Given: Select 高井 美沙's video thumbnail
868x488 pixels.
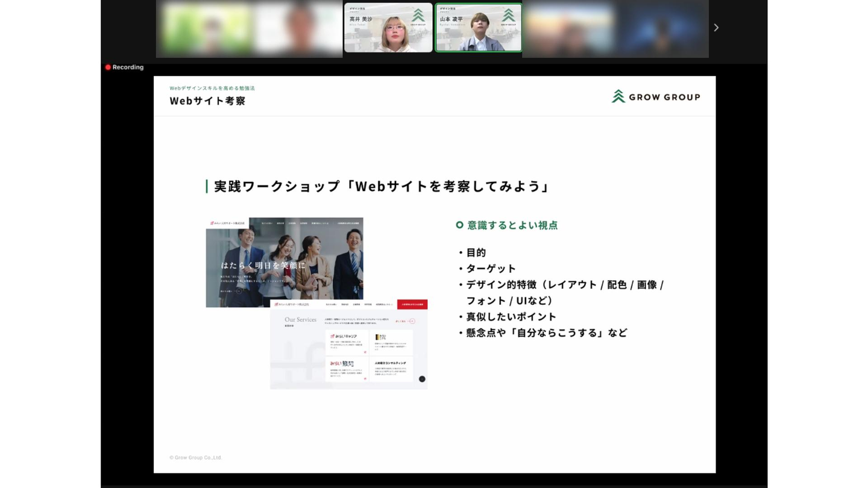Looking at the screenshot, I should click(388, 28).
